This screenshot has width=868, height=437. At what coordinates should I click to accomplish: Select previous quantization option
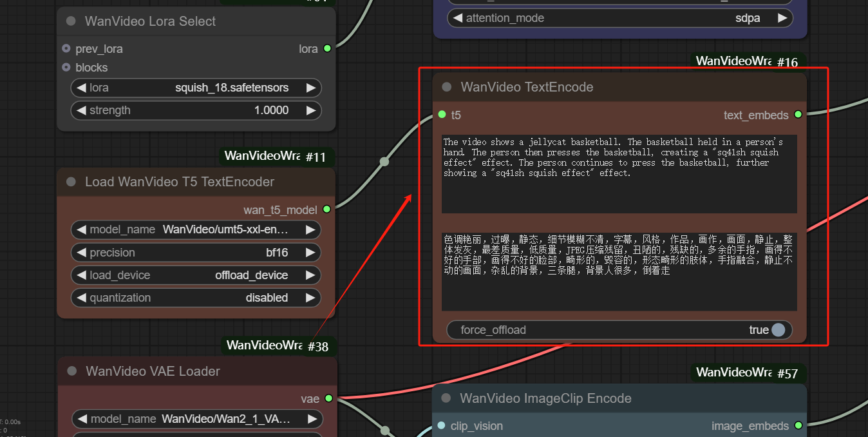[x=81, y=298]
